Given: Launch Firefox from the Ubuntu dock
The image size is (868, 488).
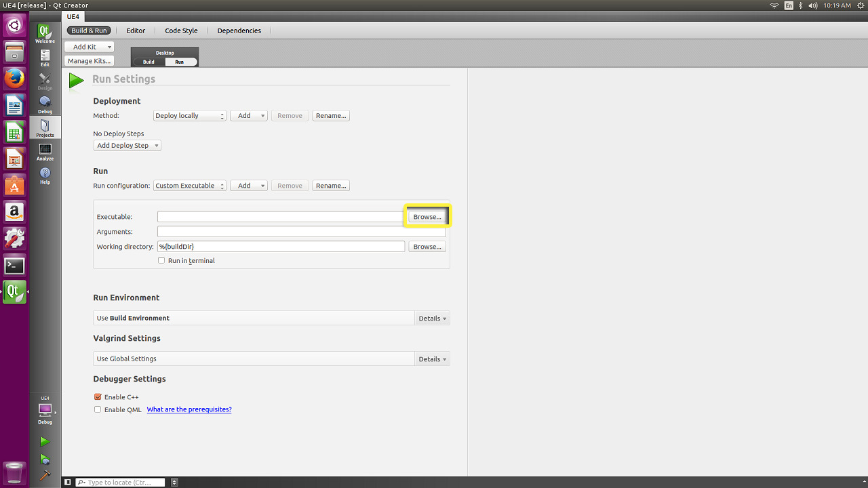Looking at the screenshot, I should [x=14, y=79].
